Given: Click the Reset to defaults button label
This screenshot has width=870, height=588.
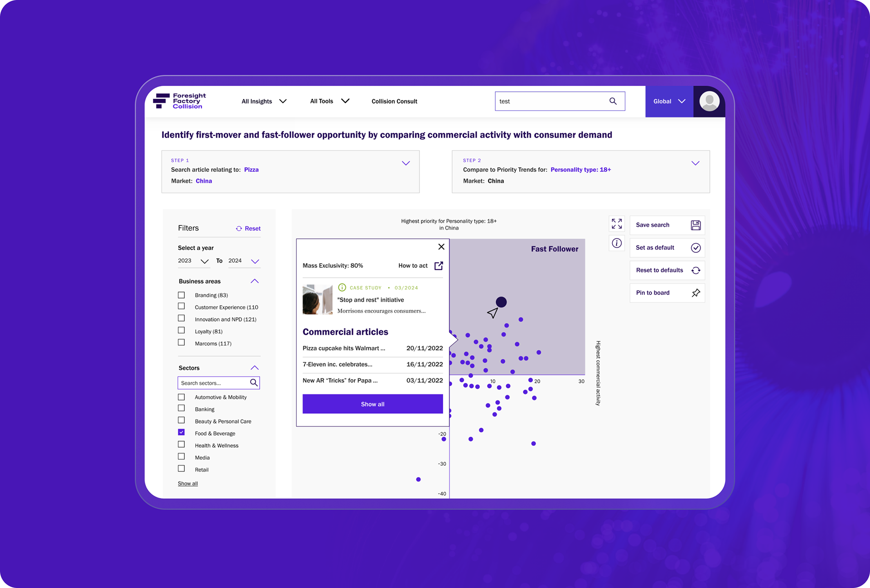Looking at the screenshot, I should pyautogui.click(x=660, y=270).
